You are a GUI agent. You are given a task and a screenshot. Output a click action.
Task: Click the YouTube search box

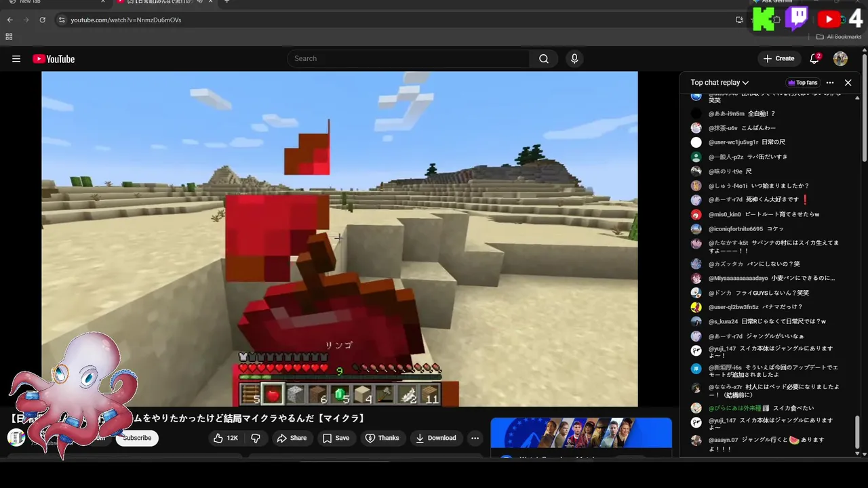click(408, 58)
